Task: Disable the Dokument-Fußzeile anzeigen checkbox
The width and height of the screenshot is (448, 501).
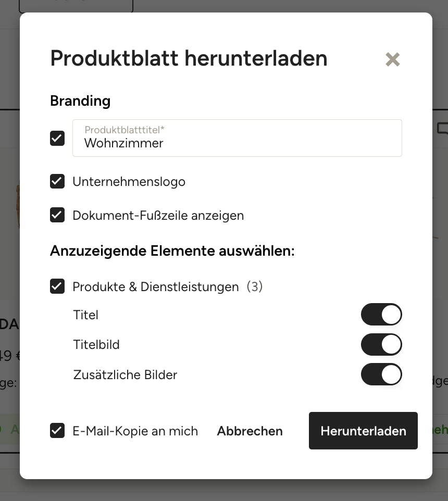Action: pyautogui.click(x=57, y=215)
